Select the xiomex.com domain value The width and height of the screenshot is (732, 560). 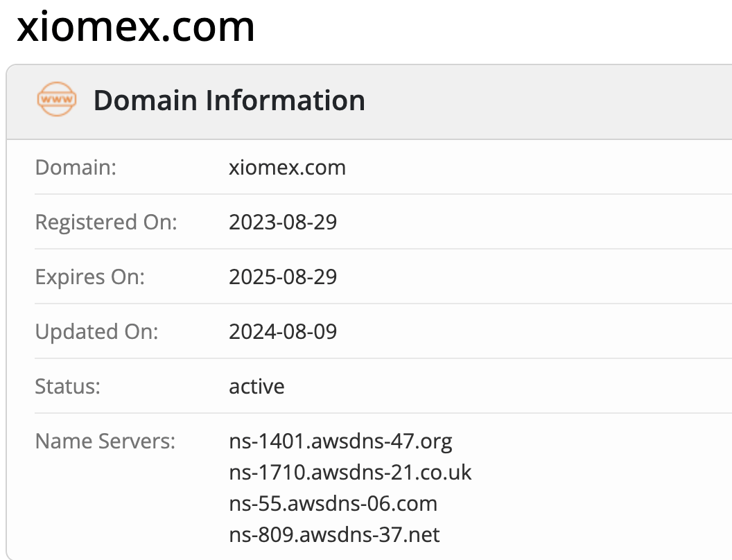(x=287, y=168)
